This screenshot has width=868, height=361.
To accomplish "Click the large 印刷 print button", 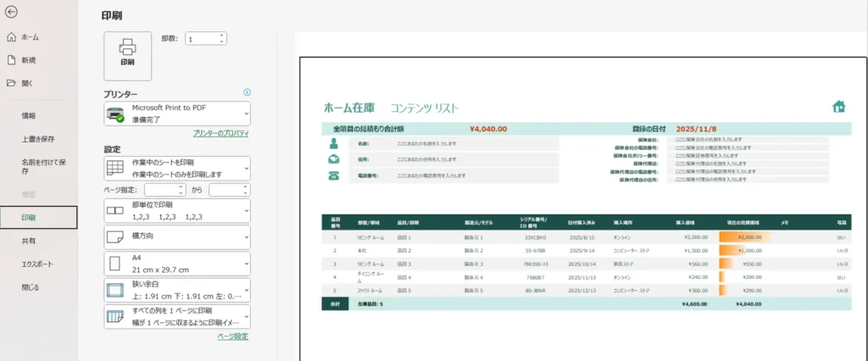I will (x=127, y=56).
